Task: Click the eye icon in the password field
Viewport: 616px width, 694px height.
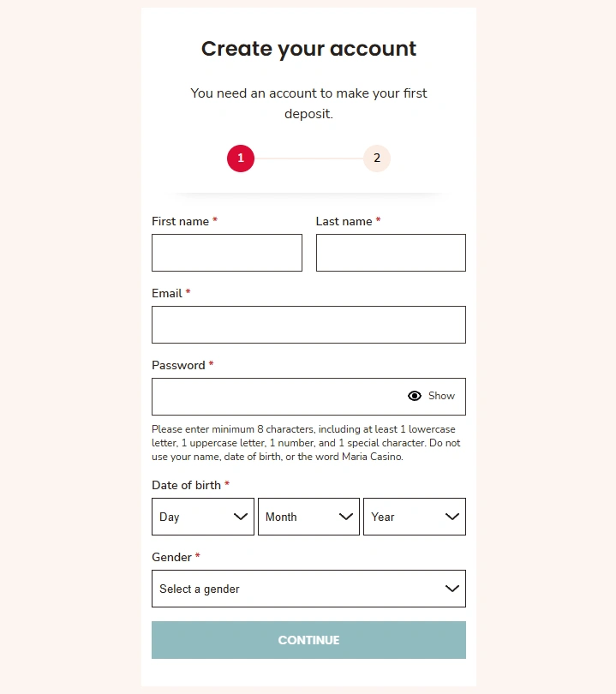Action: click(x=415, y=396)
